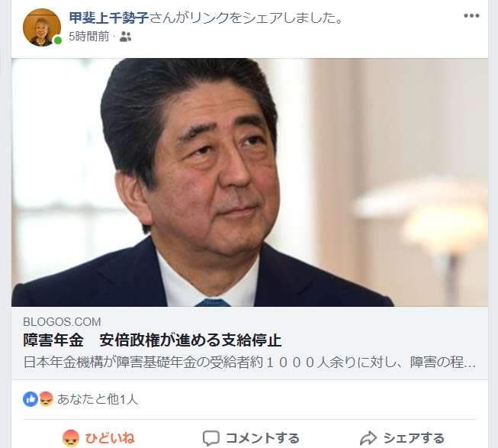Click the angry reaction icon in the reaction summary
This screenshot has height=448, width=498.
(46, 399)
